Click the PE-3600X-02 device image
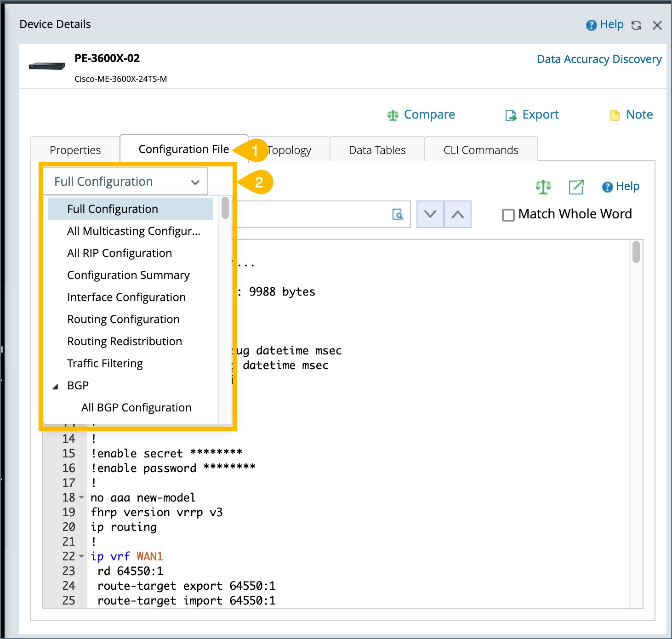Screen dimensions: 672x639 (46, 66)
